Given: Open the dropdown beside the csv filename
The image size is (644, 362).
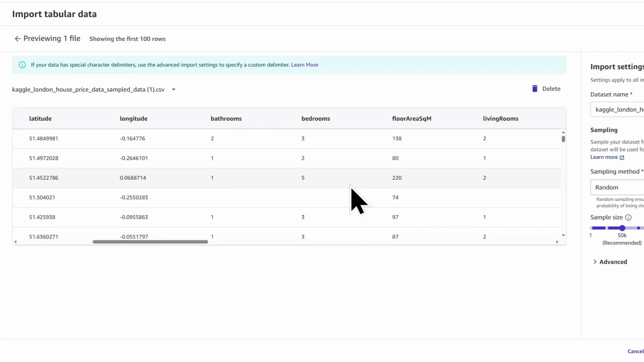Looking at the screenshot, I should 173,89.
